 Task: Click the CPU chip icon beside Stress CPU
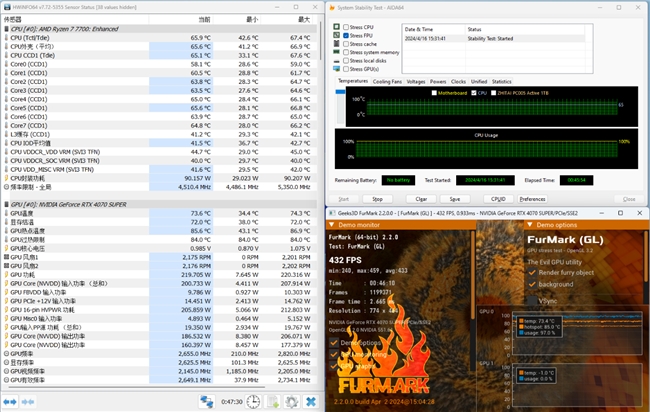coord(337,27)
